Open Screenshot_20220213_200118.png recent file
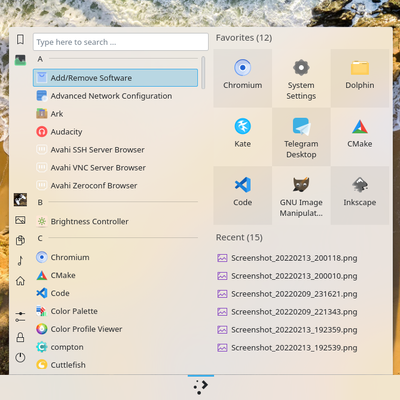400x400 pixels. [x=287, y=258]
